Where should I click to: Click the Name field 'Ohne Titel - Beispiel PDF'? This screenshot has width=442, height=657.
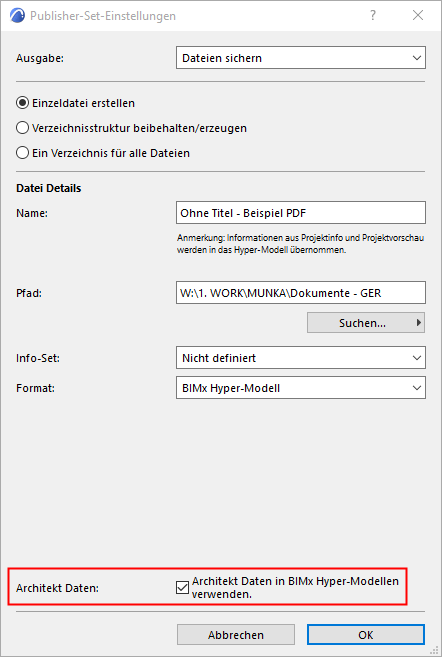click(301, 213)
